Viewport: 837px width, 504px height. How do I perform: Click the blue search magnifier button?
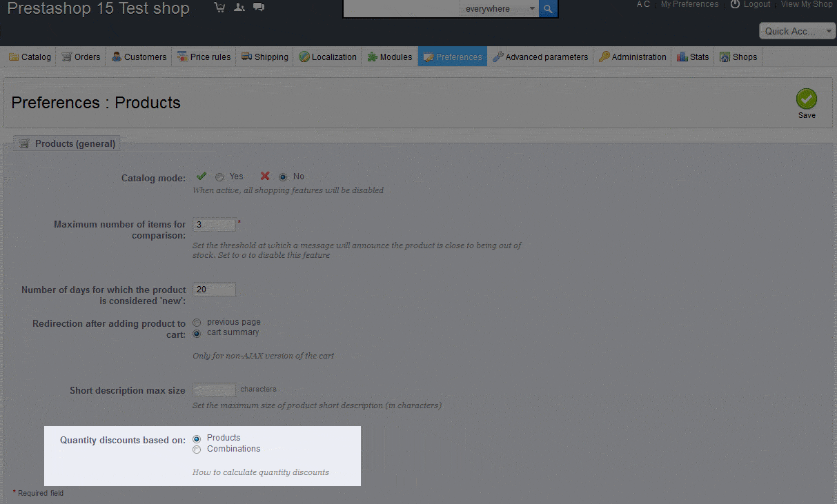click(548, 9)
